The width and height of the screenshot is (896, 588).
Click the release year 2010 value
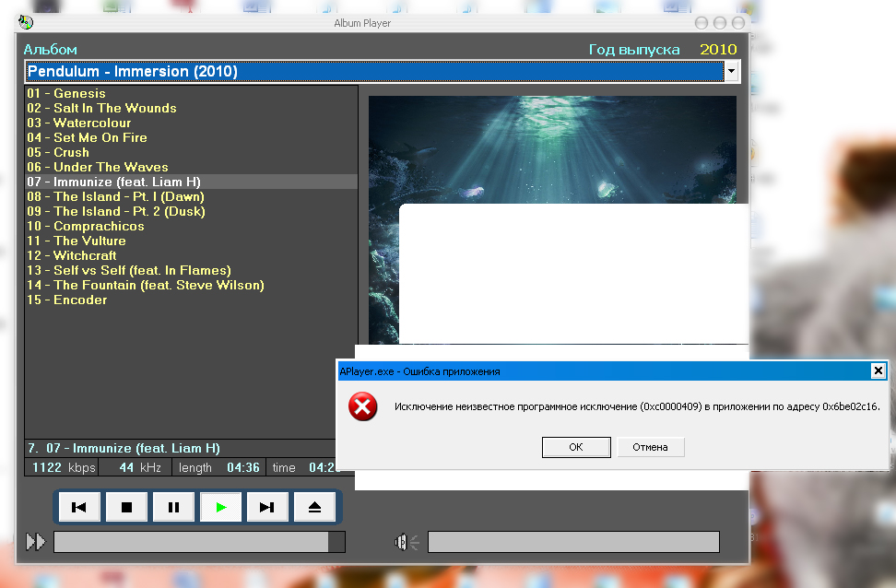(718, 50)
